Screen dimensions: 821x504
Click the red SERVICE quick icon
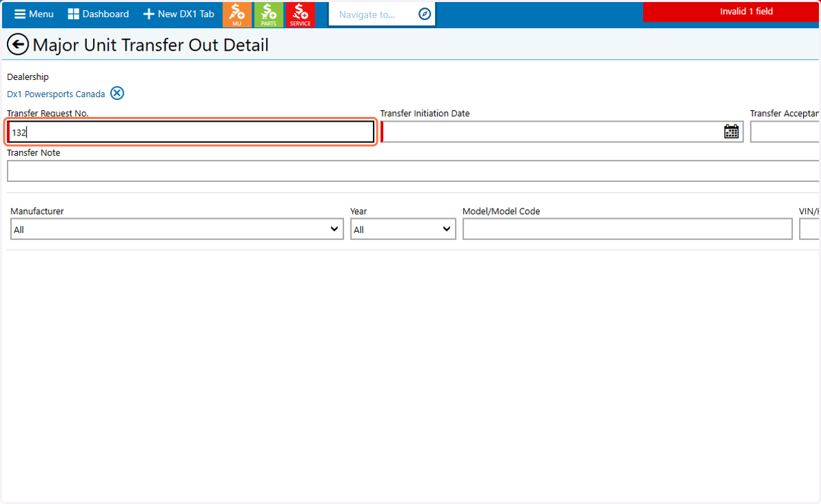(300, 14)
